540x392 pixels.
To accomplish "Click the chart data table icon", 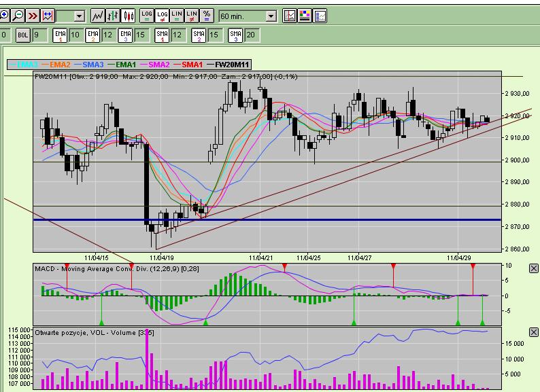I will click(320, 16).
